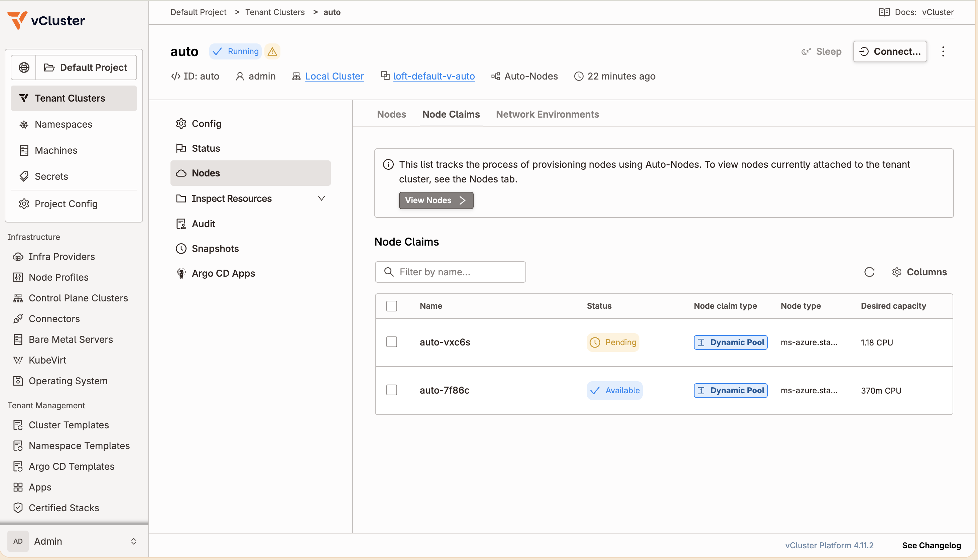This screenshot has height=560, width=978.
Task: Click the Pending status badge
Action: [613, 342]
